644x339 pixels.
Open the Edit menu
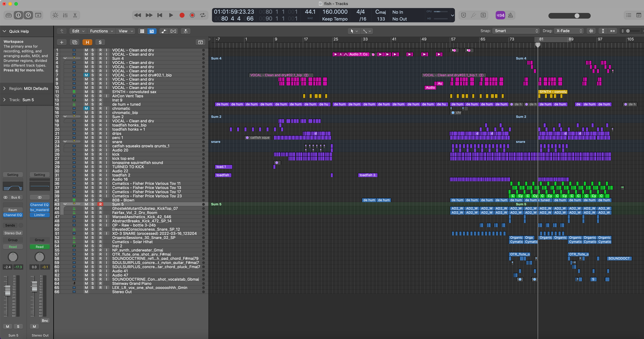(x=78, y=31)
